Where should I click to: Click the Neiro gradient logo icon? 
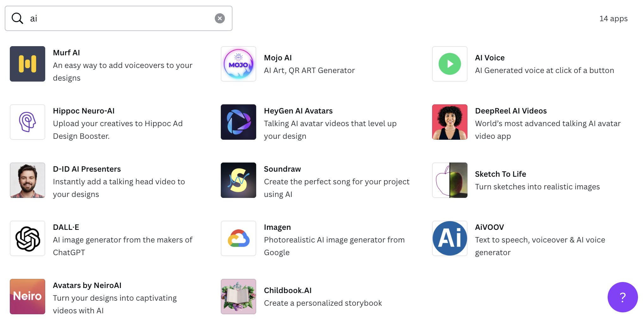pyautogui.click(x=28, y=297)
